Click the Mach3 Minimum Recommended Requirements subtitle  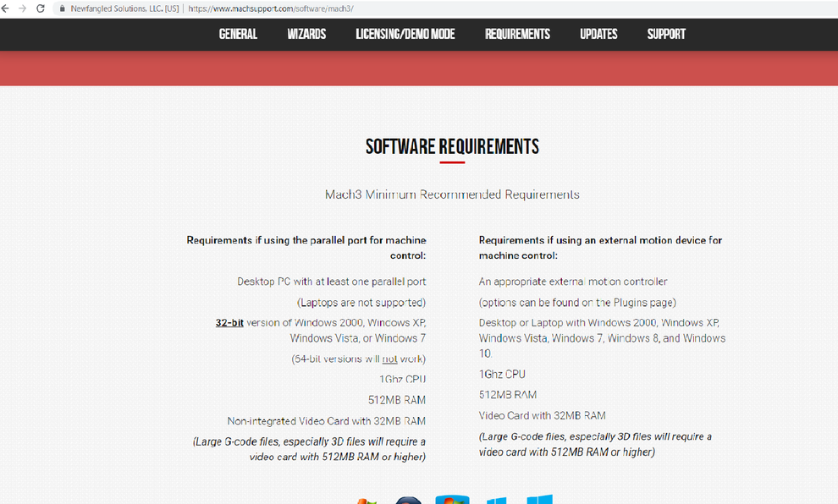pos(452,194)
